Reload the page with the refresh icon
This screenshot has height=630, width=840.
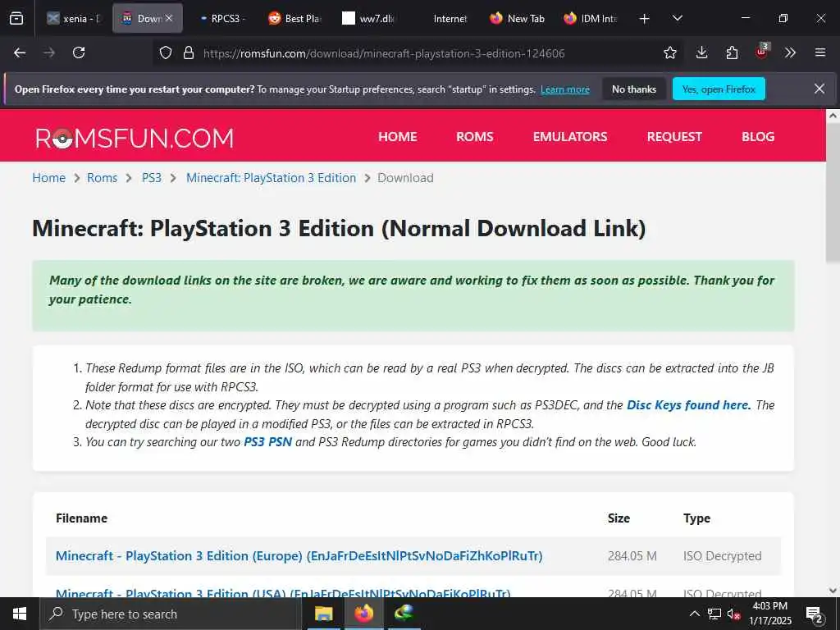coord(79,52)
